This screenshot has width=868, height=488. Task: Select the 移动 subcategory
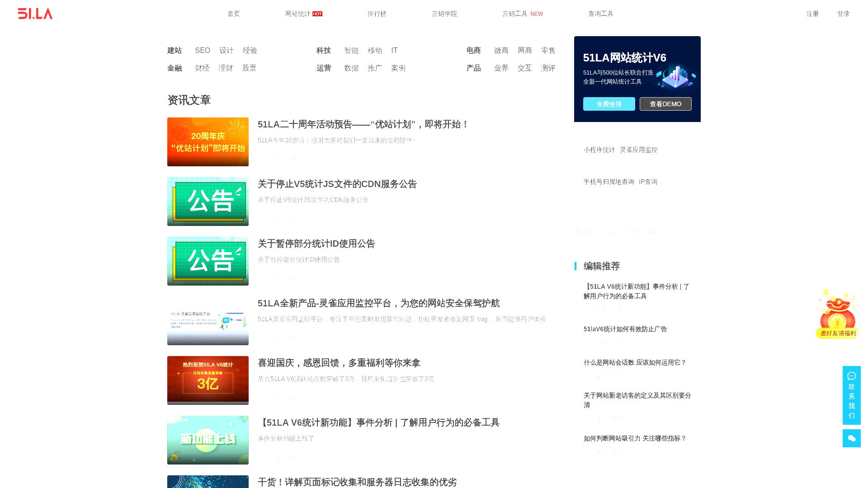click(x=375, y=50)
